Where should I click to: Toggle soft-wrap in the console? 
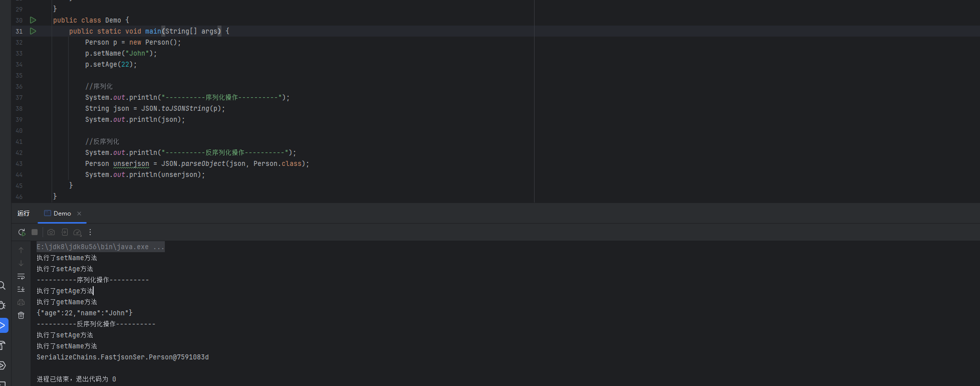click(21, 276)
